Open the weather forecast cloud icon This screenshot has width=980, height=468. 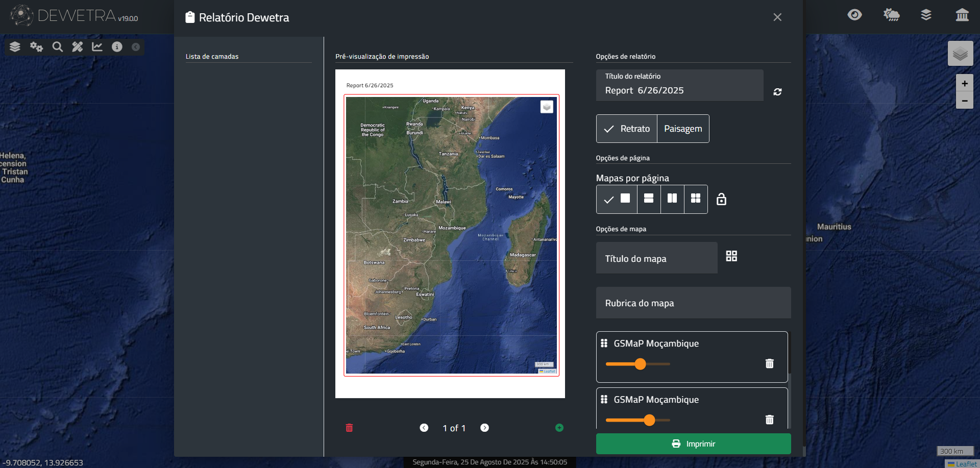click(x=891, y=15)
